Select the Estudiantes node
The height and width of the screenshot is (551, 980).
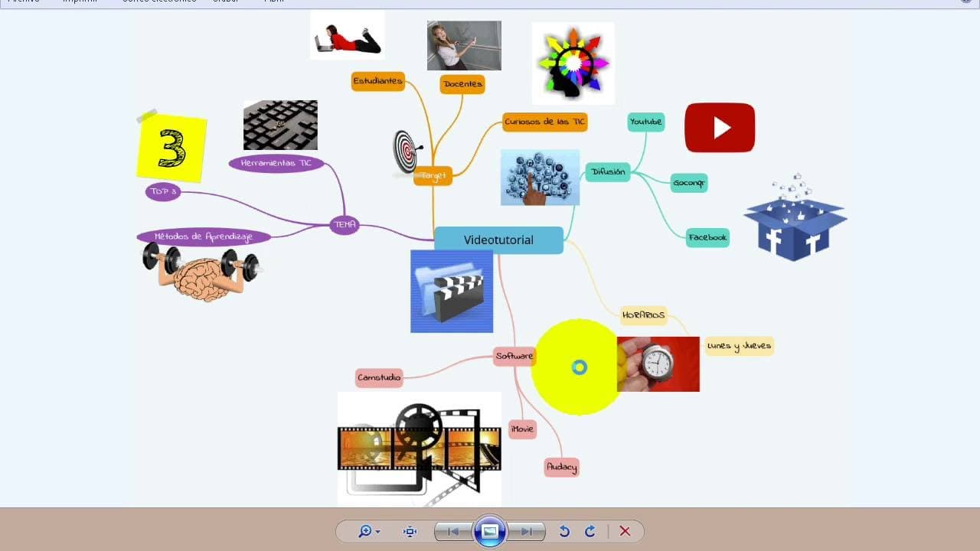[x=377, y=81]
